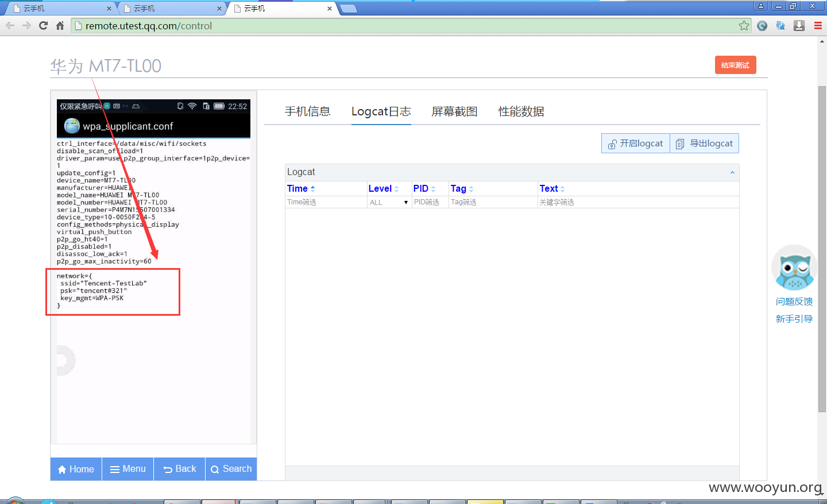Viewport: 827px width, 504px height.
Task: Collapse the Logcat panel chevron
Action: click(732, 172)
